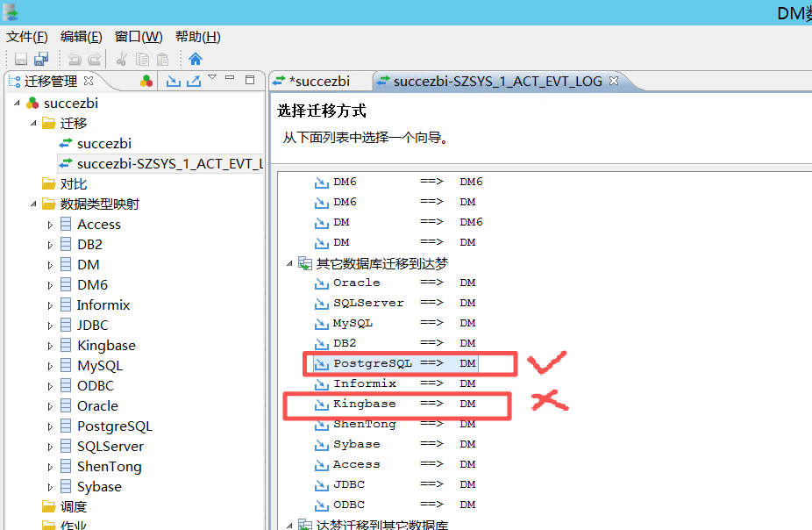Click the 数据类型映射 folder icon
812x530 pixels.
[49, 204]
